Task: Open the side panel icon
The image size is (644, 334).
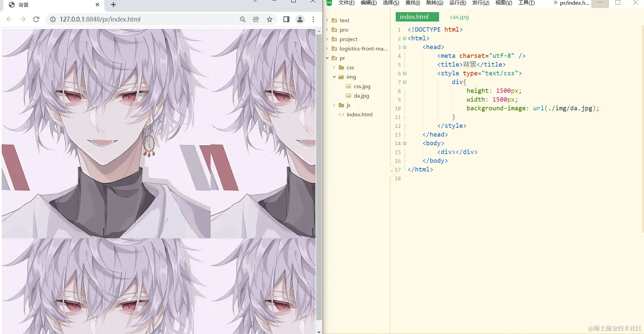Action: [286, 19]
